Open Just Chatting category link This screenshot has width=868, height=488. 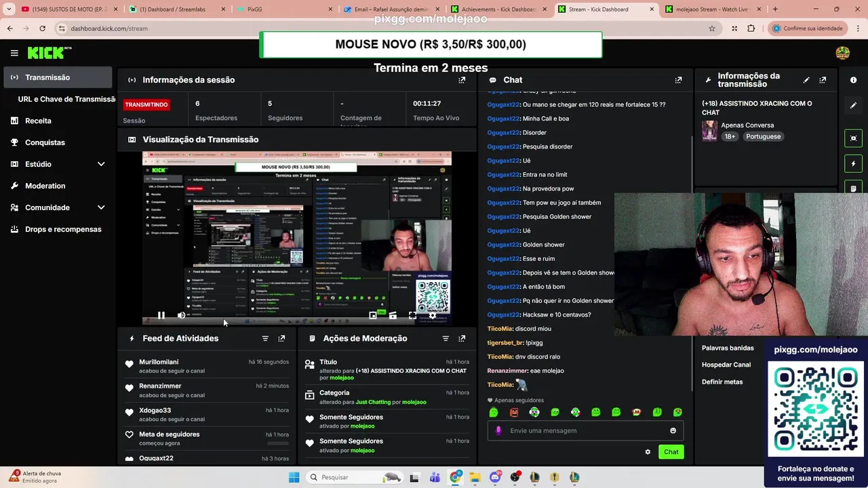click(x=373, y=402)
